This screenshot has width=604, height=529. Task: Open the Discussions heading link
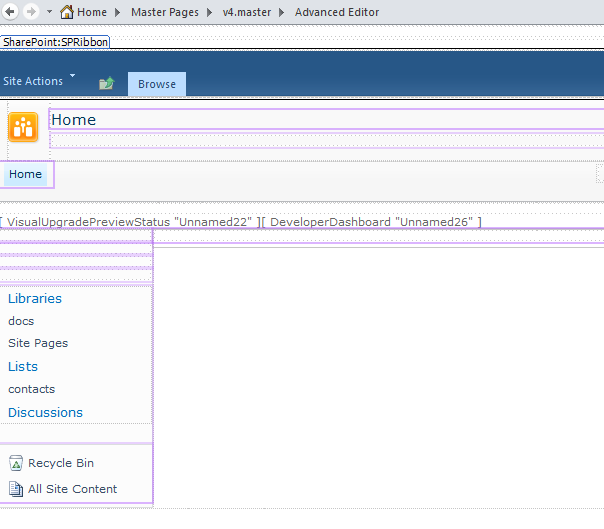coord(45,413)
